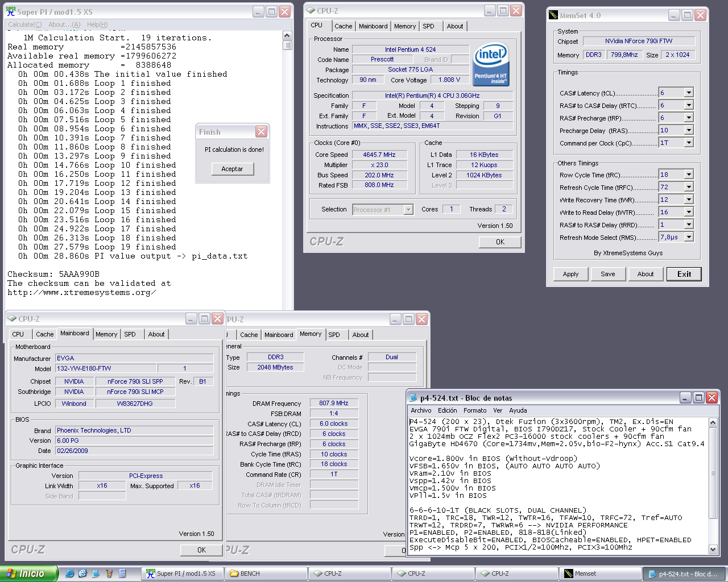Open SPD tab in top CPU-Z
This screenshot has height=582, width=728.
[428, 26]
